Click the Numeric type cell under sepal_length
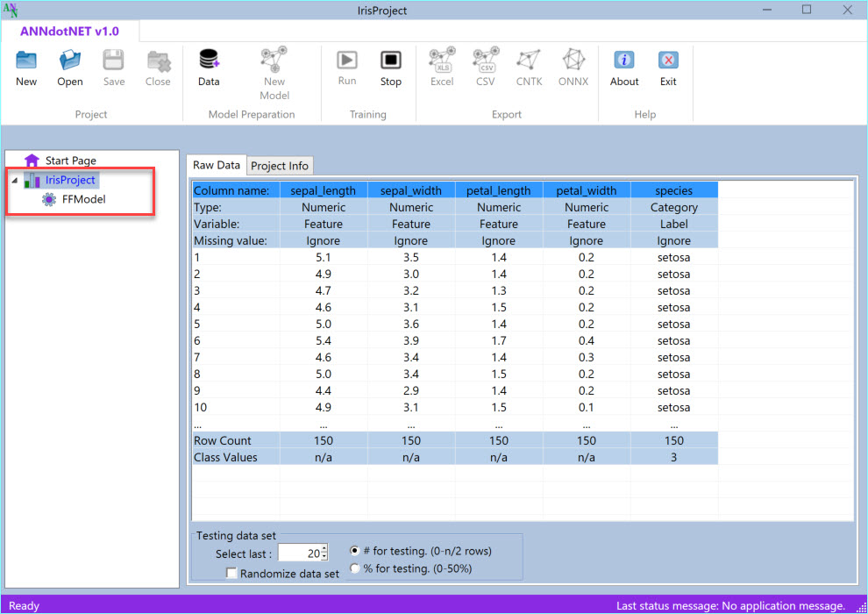Viewport: 868px width, 614px height. coord(324,207)
